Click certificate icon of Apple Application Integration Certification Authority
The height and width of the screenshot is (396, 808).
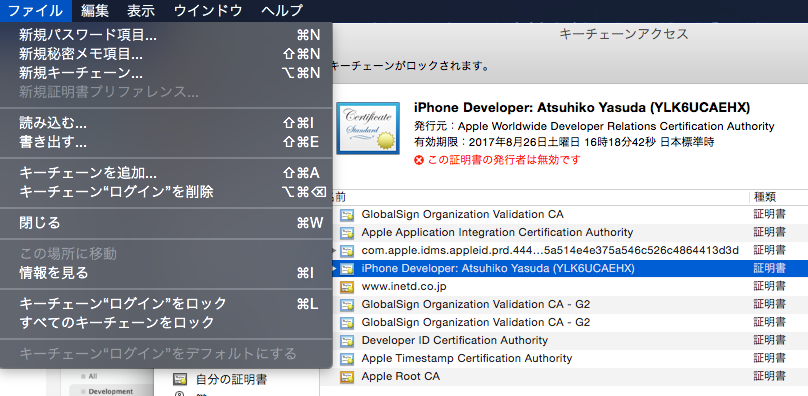[347, 233]
